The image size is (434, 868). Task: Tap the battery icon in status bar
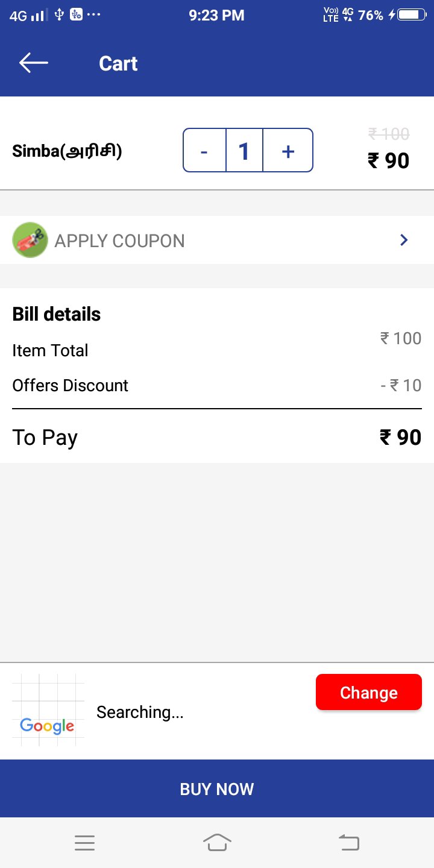[x=411, y=15]
